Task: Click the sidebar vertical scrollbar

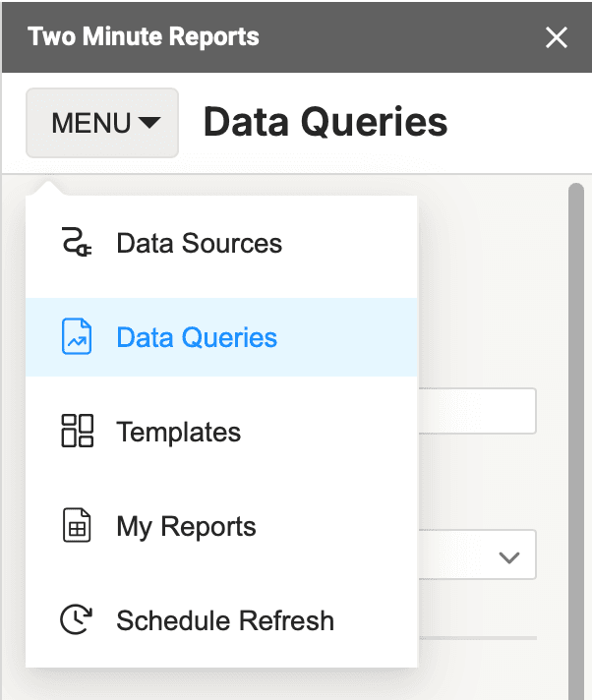Action: [576, 439]
